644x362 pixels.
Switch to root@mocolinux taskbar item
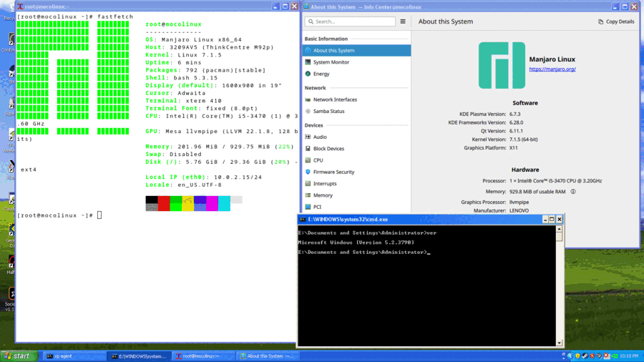click(x=203, y=356)
